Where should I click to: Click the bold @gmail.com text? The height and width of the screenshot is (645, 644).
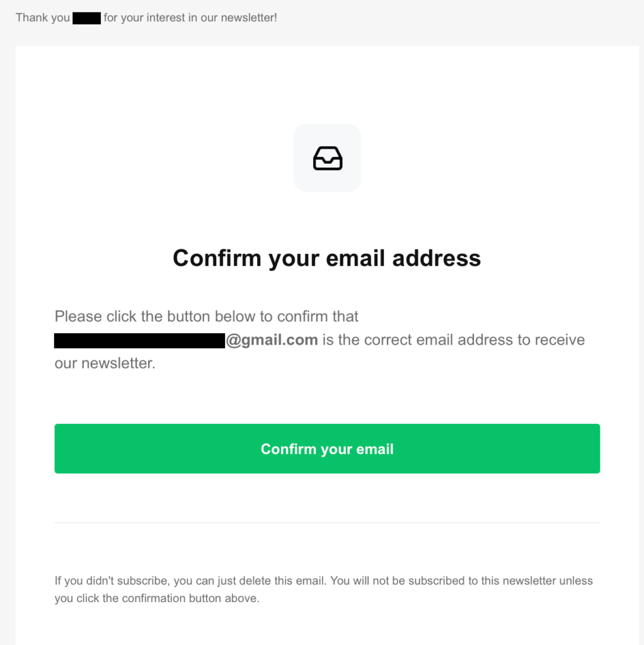(272, 340)
